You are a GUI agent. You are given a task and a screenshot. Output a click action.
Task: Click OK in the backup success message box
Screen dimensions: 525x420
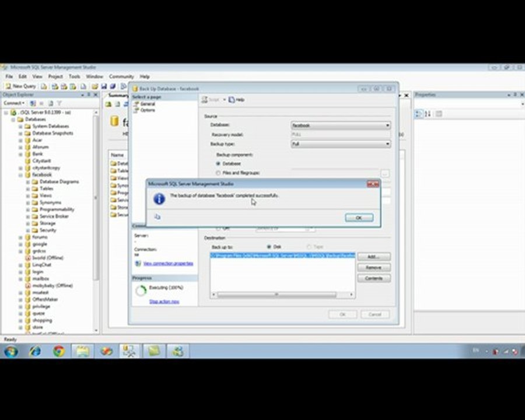(x=359, y=218)
